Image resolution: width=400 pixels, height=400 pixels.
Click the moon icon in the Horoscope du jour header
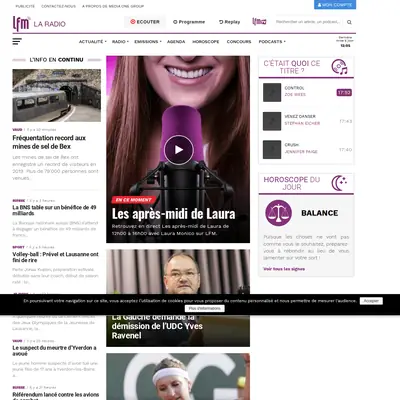coord(339,183)
